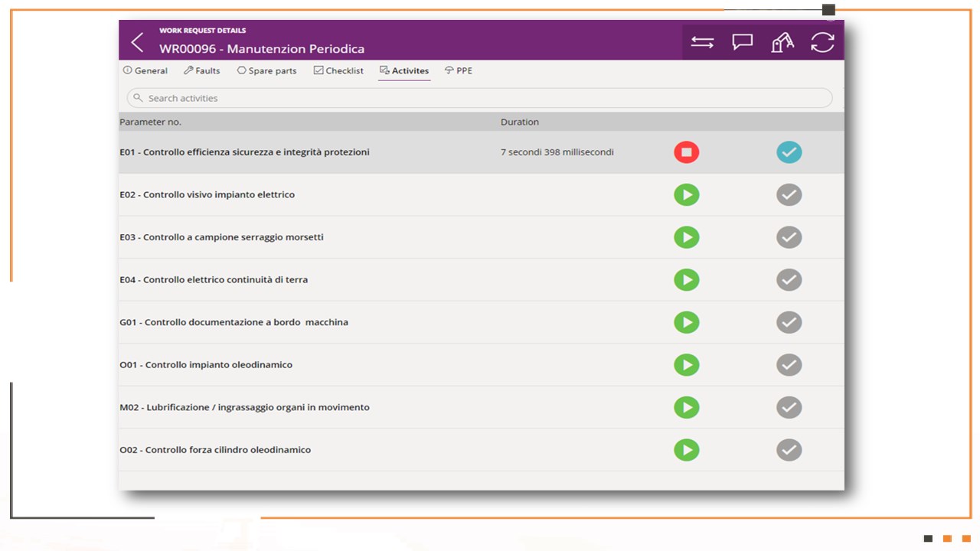Image resolution: width=980 pixels, height=551 pixels.
Task: Open the comments speech bubble icon
Action: click(742, 42)
